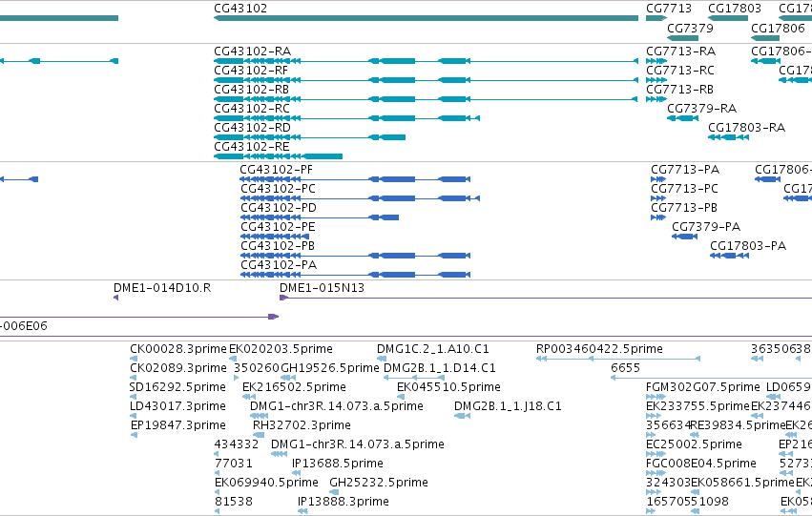
Task: Click the DME1-014D10.R clone marker
Action: click(116, 298)
